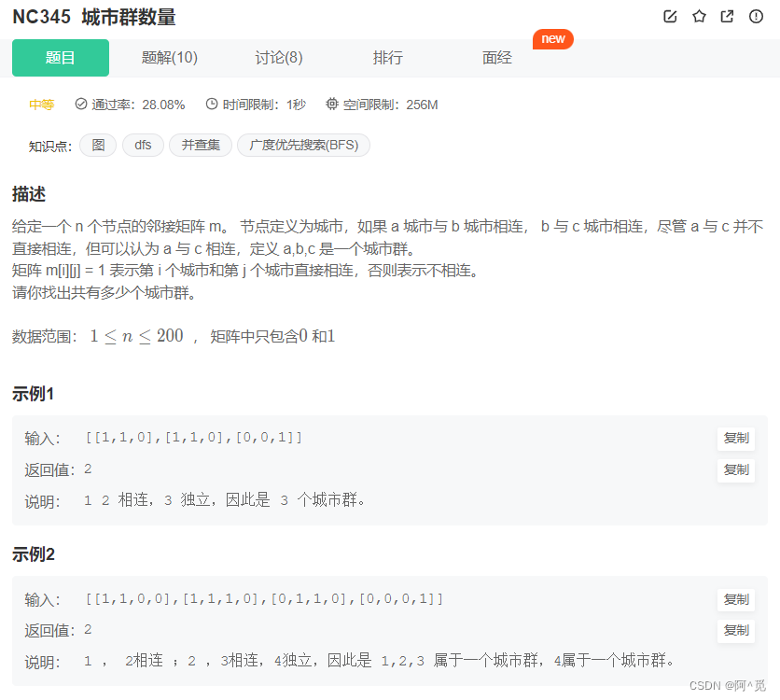Image resolution: width=780 pixels, height=700 pixels.
Task: Click the new badge on 面经 tab
Action: click(552, 39)
